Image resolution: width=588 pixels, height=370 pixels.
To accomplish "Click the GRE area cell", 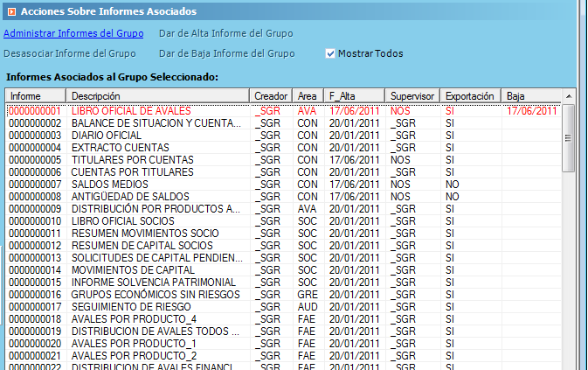I will [308, 295].
